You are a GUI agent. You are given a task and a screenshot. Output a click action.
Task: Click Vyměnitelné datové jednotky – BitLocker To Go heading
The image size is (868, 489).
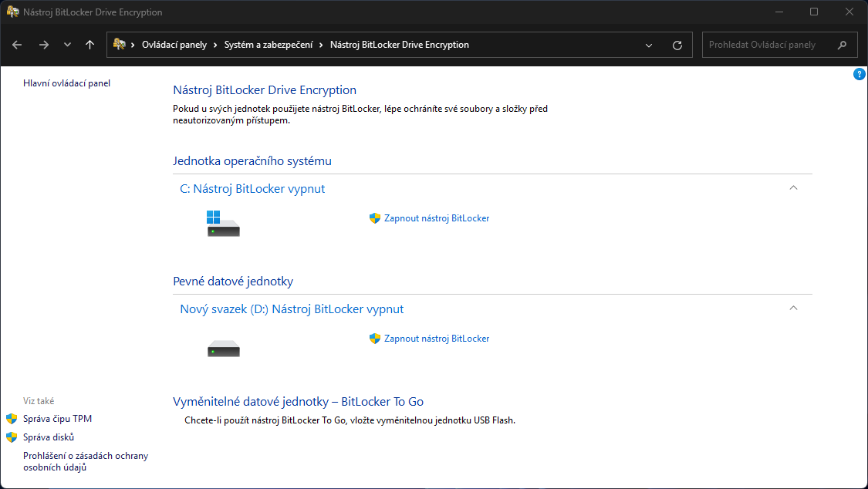coord(299,402)
